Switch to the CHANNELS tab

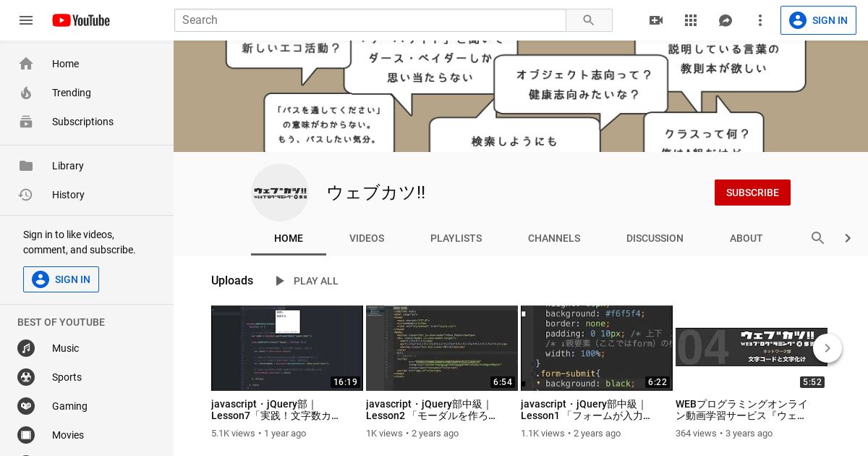554,238
